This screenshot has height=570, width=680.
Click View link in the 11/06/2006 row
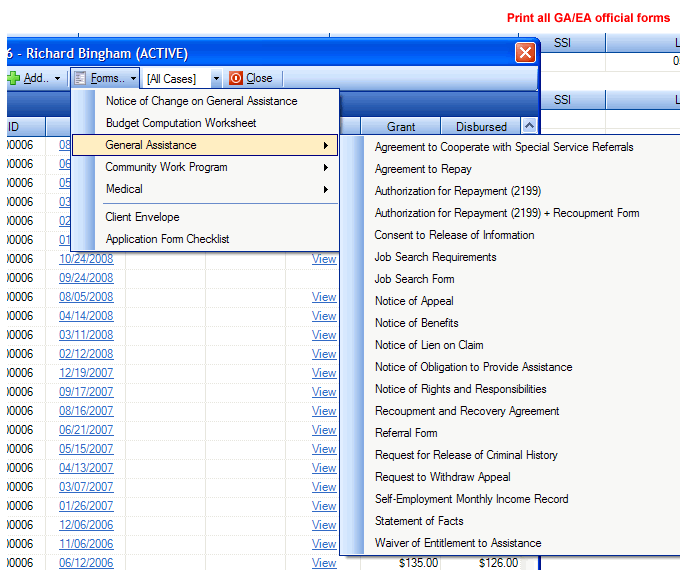click(324, 544)
